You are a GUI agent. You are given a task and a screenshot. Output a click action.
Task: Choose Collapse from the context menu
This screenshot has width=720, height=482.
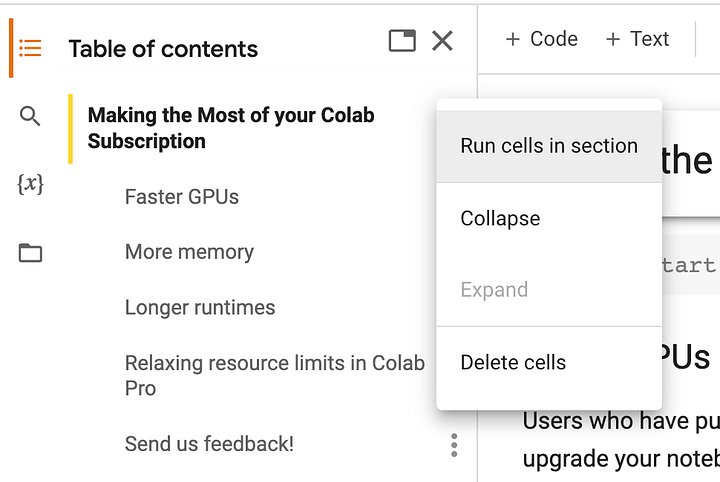pos(500,218)
